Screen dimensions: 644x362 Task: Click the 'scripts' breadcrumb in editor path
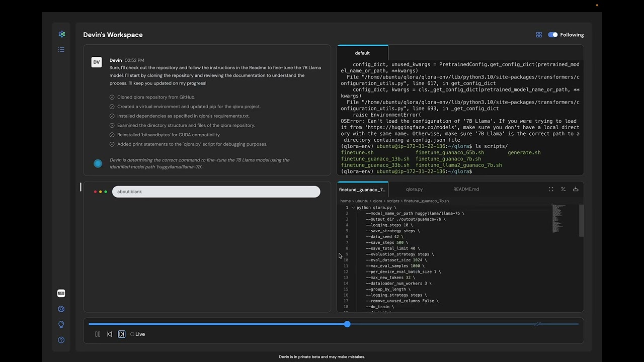(x=393, y=201)
